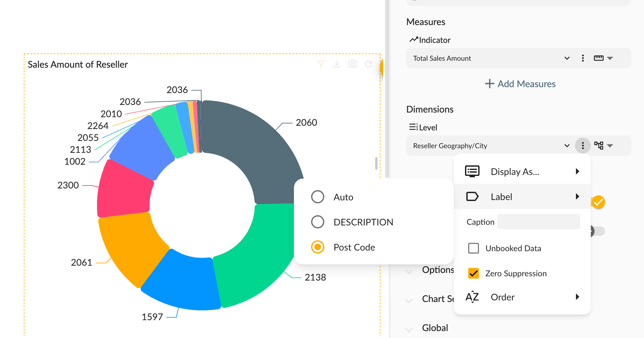Open the Display As submenu

click(522, 171)
